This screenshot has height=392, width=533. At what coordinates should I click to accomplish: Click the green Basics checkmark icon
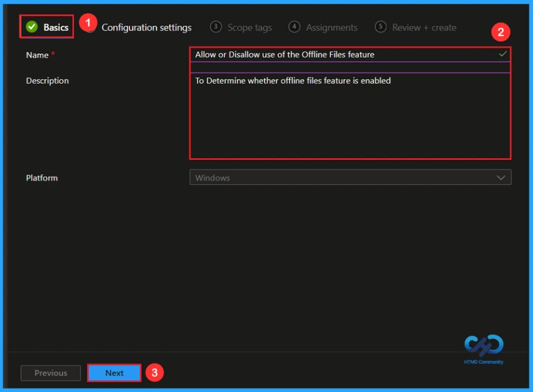(32, 26)
